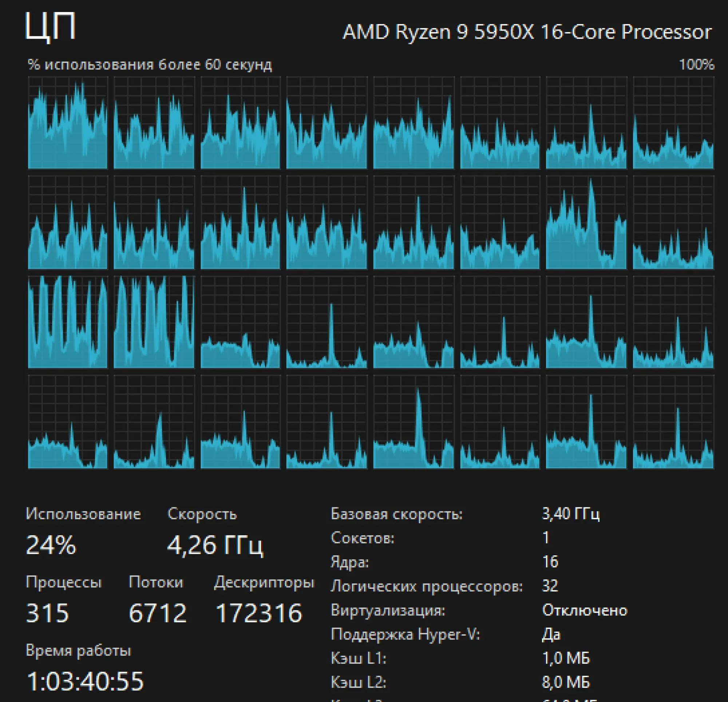Click the first CPU graph in the third row
This screenshot has width=728, height=702.
68,322
